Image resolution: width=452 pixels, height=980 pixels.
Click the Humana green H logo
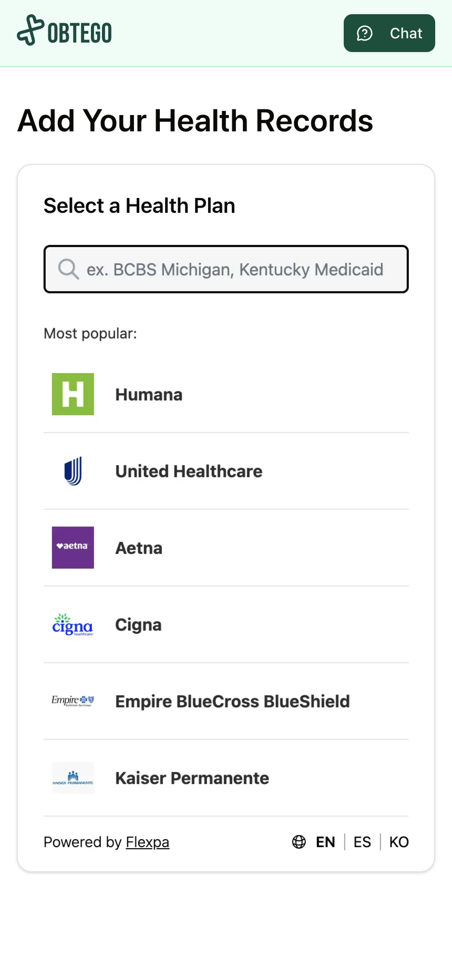pos(73,394)
